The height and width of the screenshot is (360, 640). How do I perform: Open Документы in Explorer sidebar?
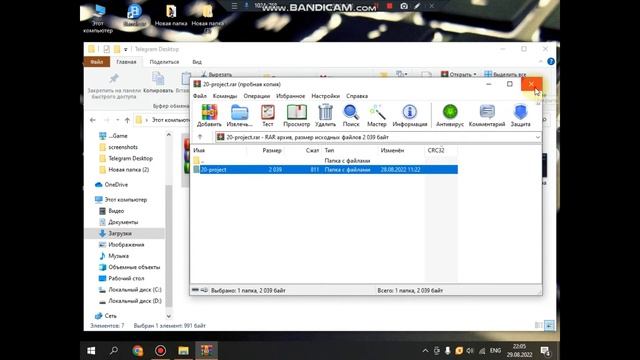[123, 222]
